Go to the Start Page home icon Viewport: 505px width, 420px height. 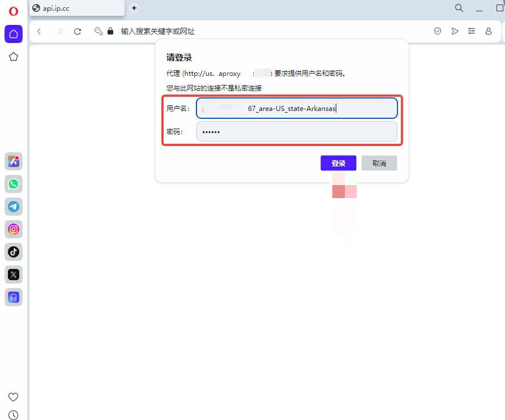click(14, 34)
